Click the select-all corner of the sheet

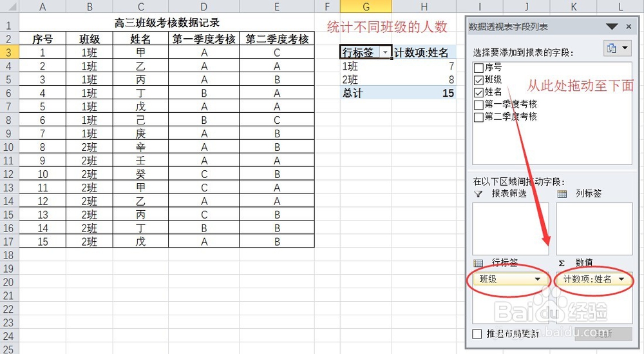point(9,6)
